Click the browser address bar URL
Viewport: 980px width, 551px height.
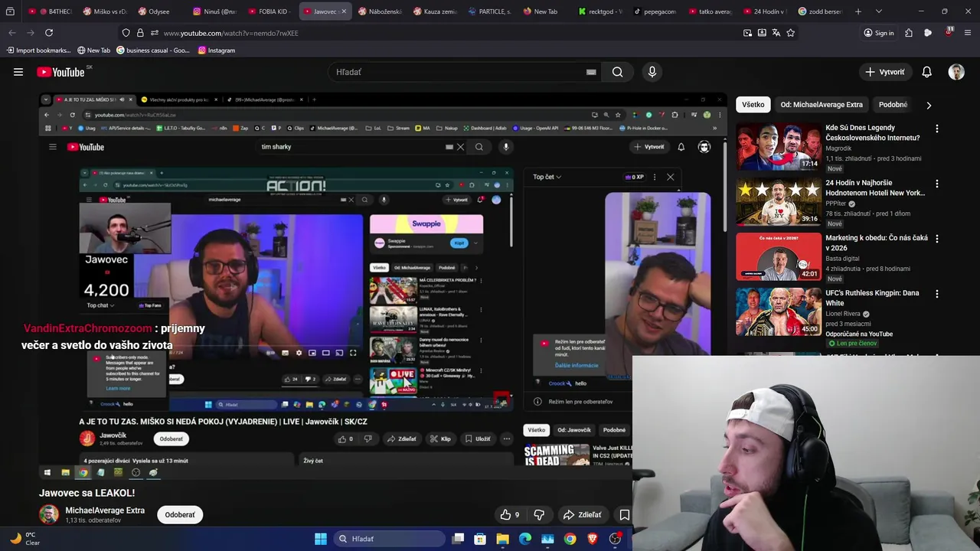coord(231,33)
